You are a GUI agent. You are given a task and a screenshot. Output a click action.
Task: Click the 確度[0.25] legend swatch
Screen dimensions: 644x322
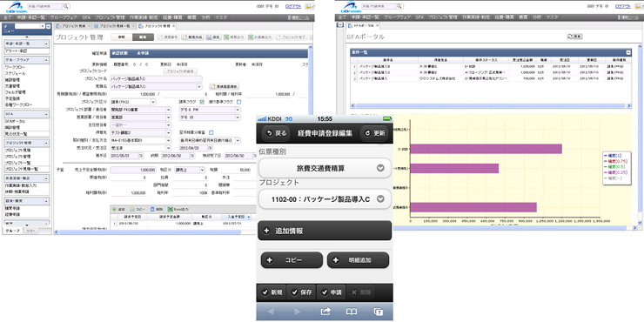(606, 172)
